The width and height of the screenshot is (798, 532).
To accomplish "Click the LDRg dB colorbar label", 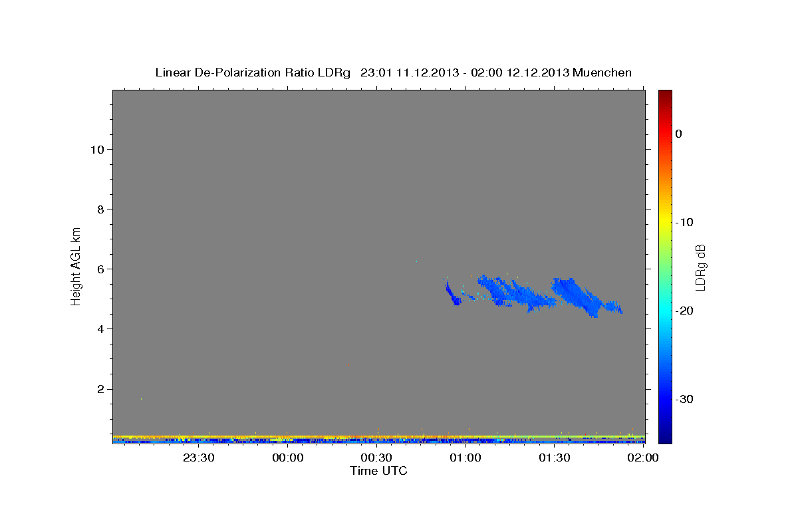I will point(700,267).
